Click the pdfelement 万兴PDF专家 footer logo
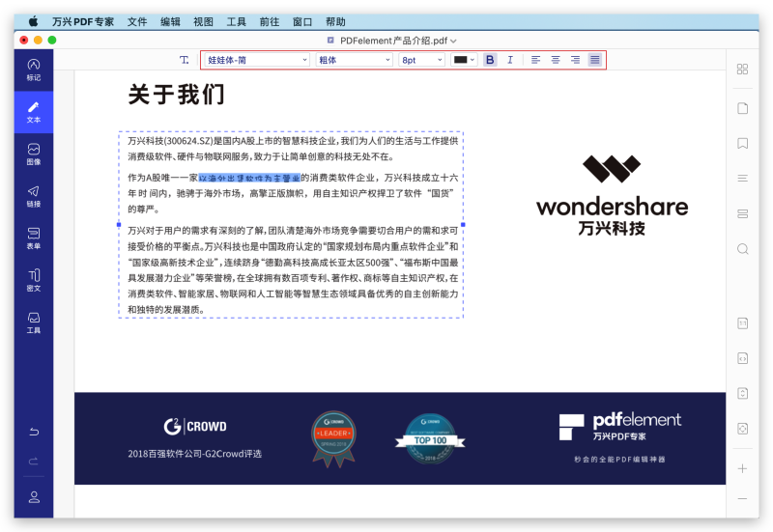773x532 pixels. tap(619, 427)
